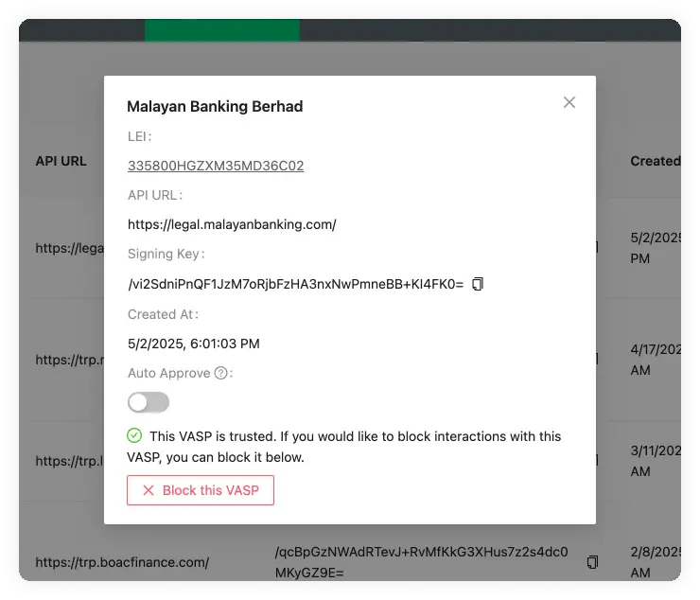This screenshot has height=600, width=700.
Task: Click the legal.malayanbanking.com API URL text
Action: (232, 225)
